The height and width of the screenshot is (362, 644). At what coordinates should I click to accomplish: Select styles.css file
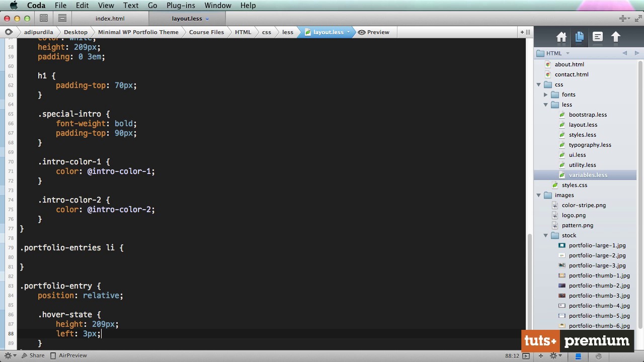click(574, 185)
